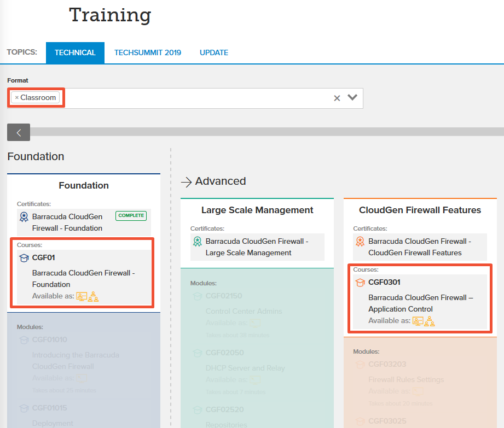Open the CGF0301 course

384,283
